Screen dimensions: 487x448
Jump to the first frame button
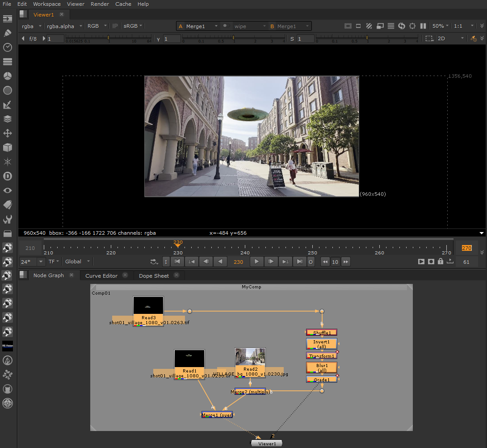[177, 262]
